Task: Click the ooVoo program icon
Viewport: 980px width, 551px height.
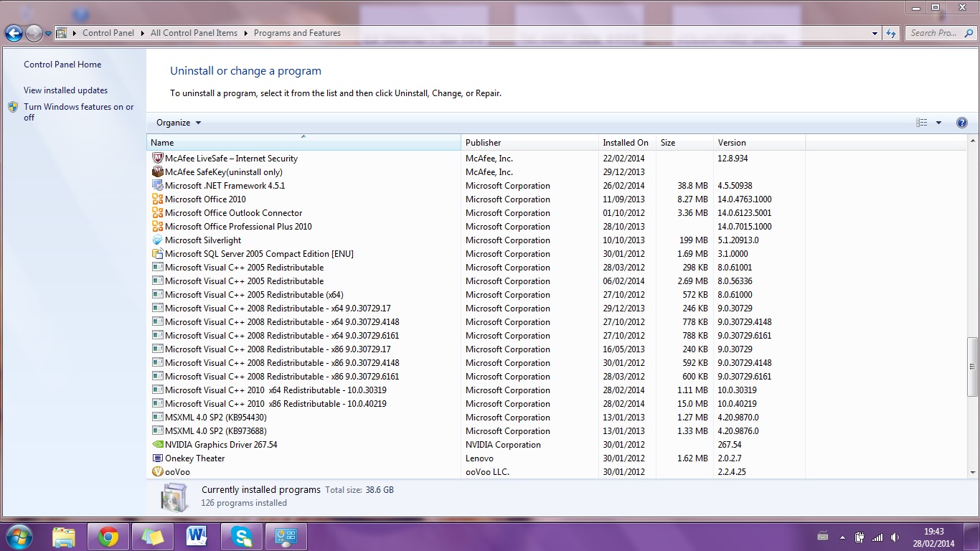Action: tap(158, 471)
